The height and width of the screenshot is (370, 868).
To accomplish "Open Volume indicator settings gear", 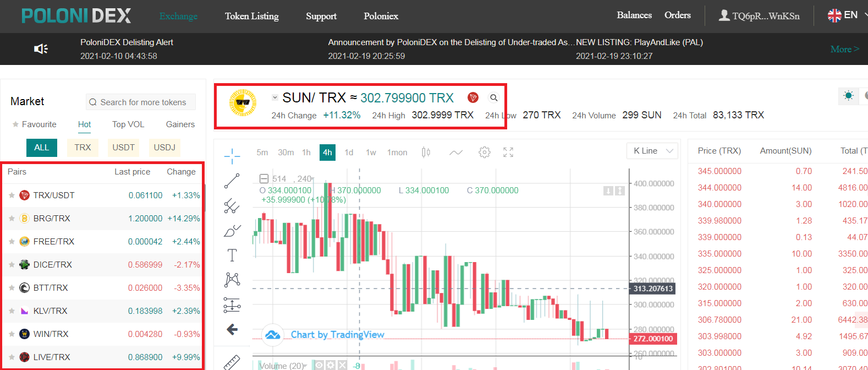I will click(331, 365).
